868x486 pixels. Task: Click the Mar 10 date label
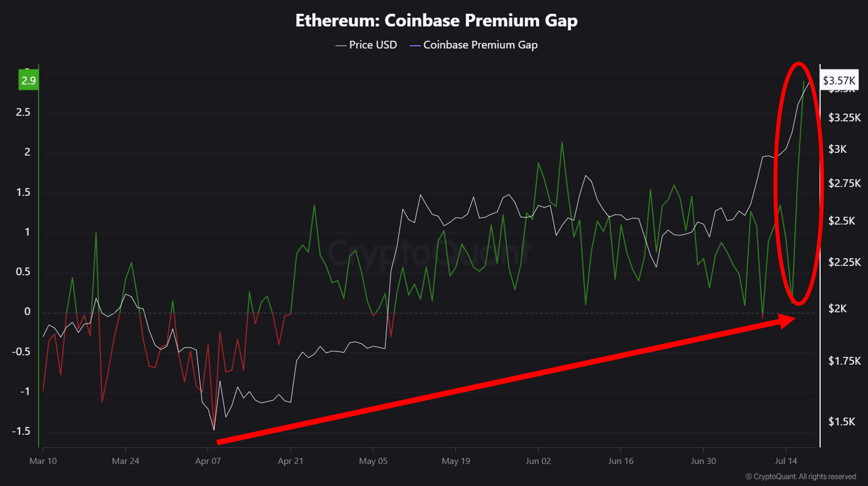[x=43, y=461]
